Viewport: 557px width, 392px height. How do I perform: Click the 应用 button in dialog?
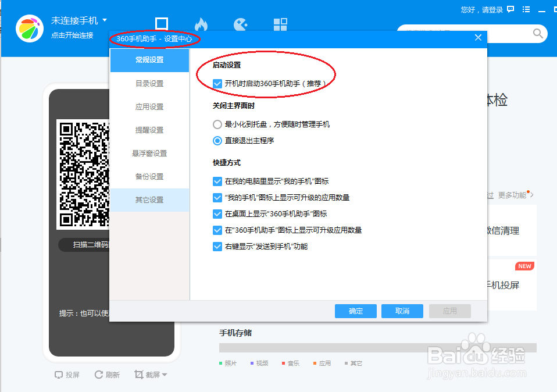pos(449,311)
